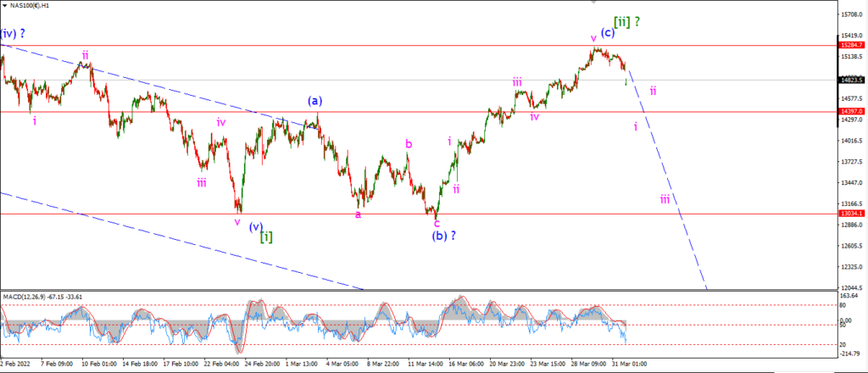The width and height of the screenshot is (868, 373).
Task: Click the current price tag 14823.5
Action: point(853,80)
